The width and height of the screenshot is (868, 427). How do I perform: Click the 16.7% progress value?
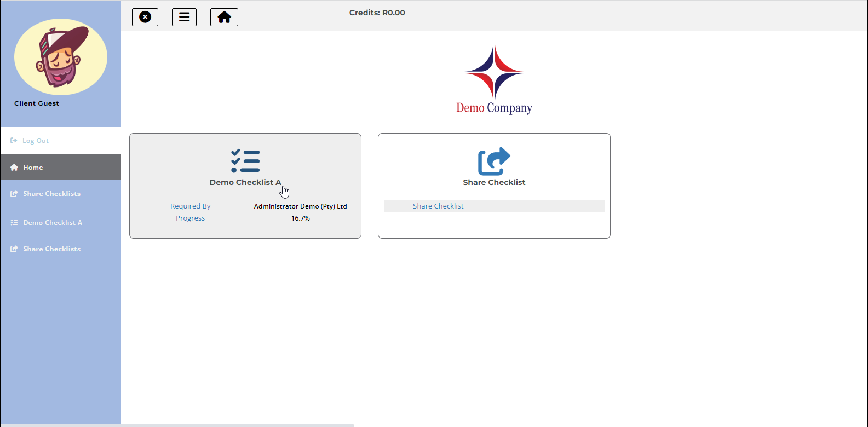(300, 218)
